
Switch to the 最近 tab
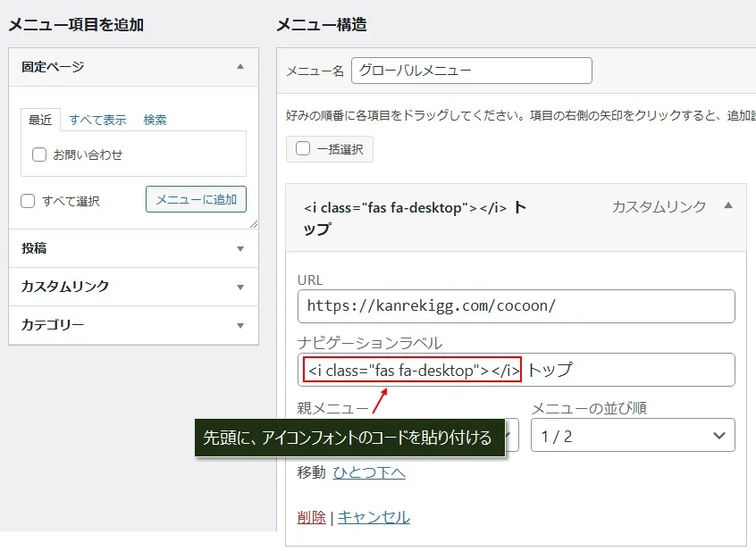tap(40, 120)
